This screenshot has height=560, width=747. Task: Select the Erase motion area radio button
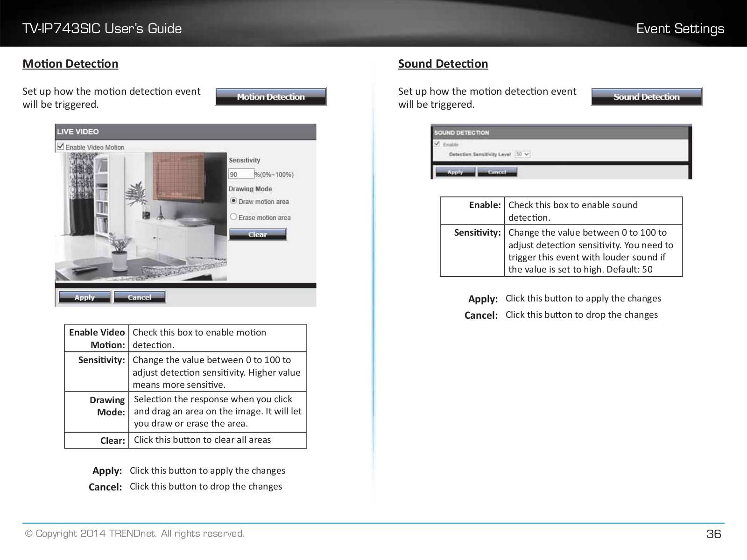[x=233, y=217]
